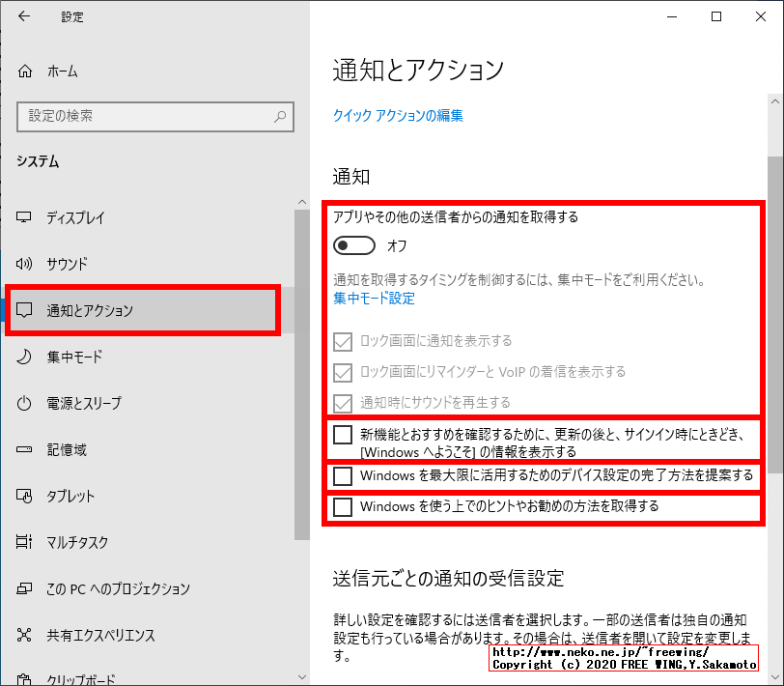Click the 通知とアクション page title

418,70
